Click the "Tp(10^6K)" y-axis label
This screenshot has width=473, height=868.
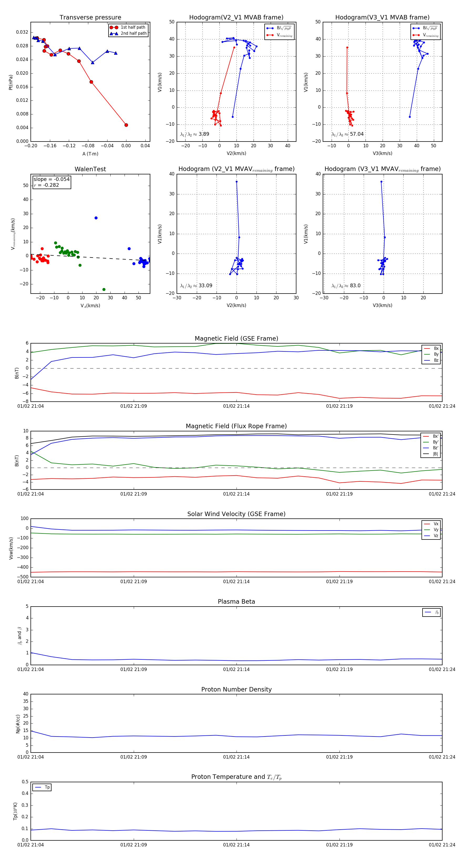click(15, 811)
